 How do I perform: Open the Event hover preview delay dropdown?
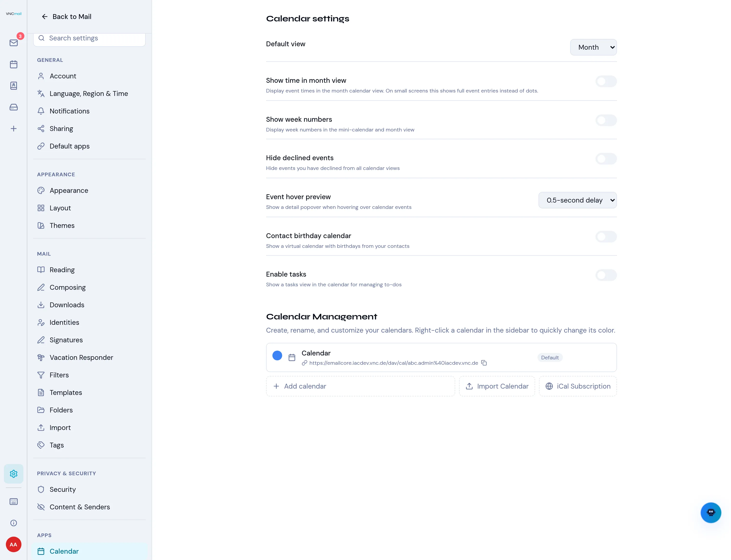click(x=577, y=200)
